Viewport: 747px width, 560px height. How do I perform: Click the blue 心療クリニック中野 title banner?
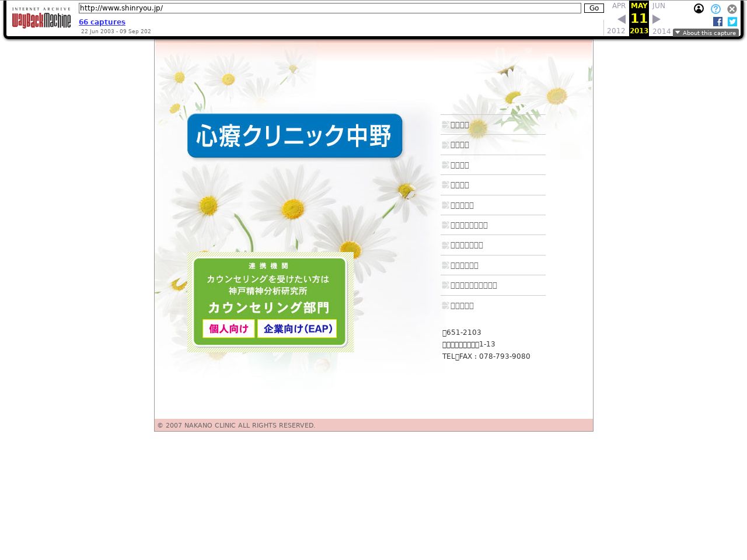[295, 136]
